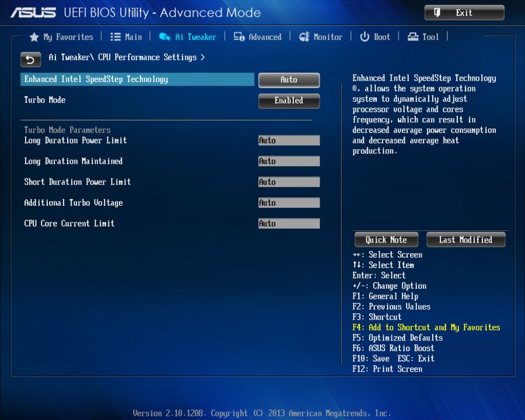The height and width of the screenshot is (420, 525).
Task: Open the Boot tab
Action: pyautogui.click(x=375, y=36)
